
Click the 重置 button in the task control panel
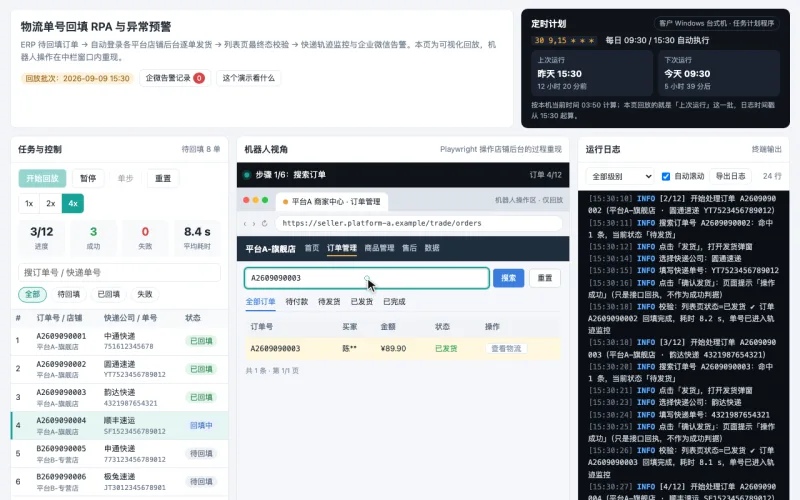(163, 178)
